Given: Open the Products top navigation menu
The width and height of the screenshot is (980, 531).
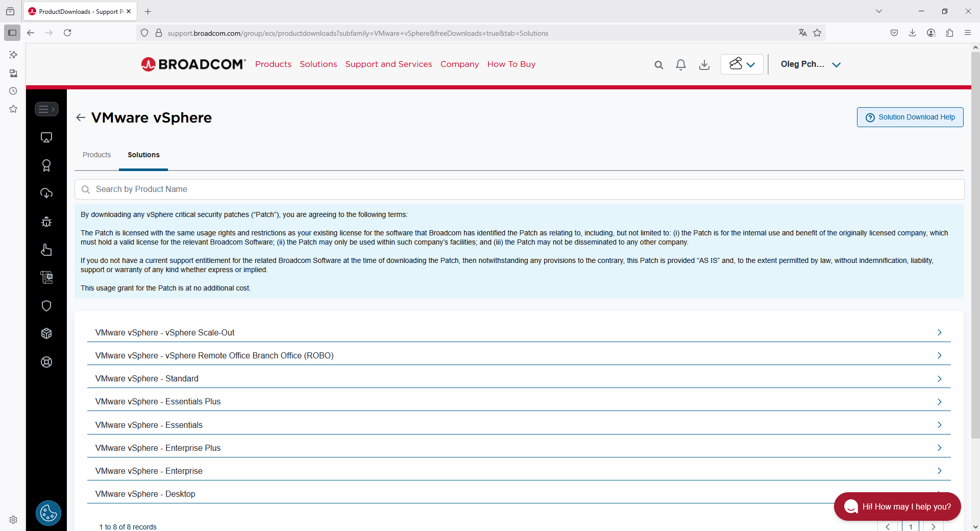Looking at the screenshot, I should [x=273, y=64].
